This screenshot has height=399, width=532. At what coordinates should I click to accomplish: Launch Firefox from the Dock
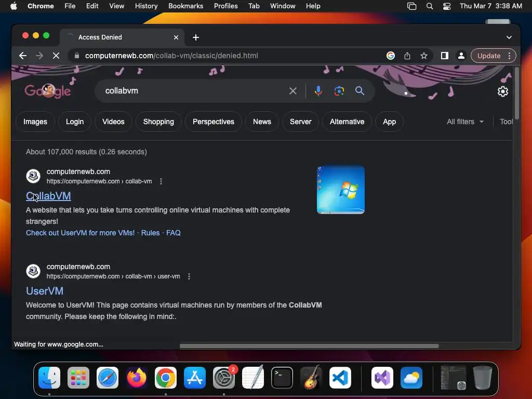(x=137, y=378)
